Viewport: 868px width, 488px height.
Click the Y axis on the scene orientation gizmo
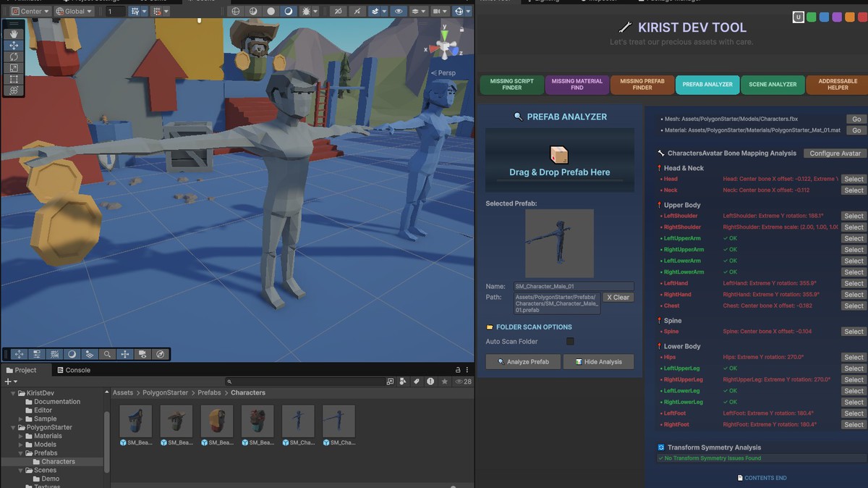pos(445,33)
